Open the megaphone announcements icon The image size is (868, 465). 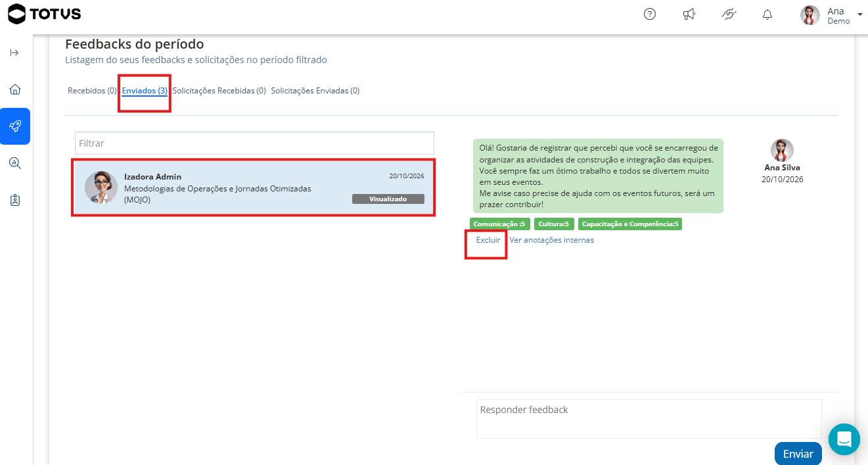[689, 14]
